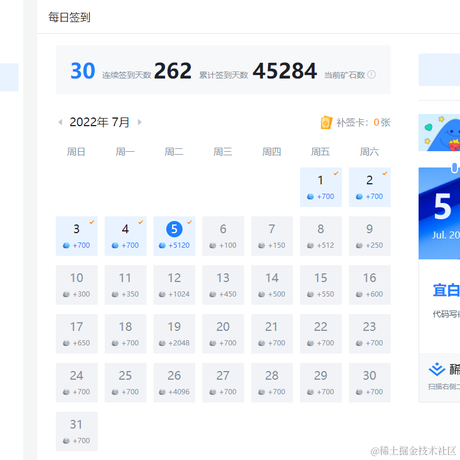Click the 2022年 7月 month label
The image size is (460, 460).
pos(99,122)
